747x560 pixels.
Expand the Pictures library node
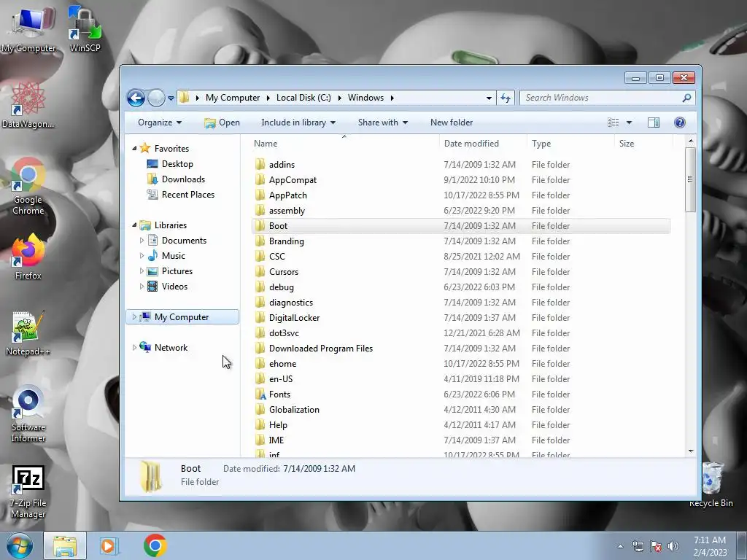tap(142, 271)
